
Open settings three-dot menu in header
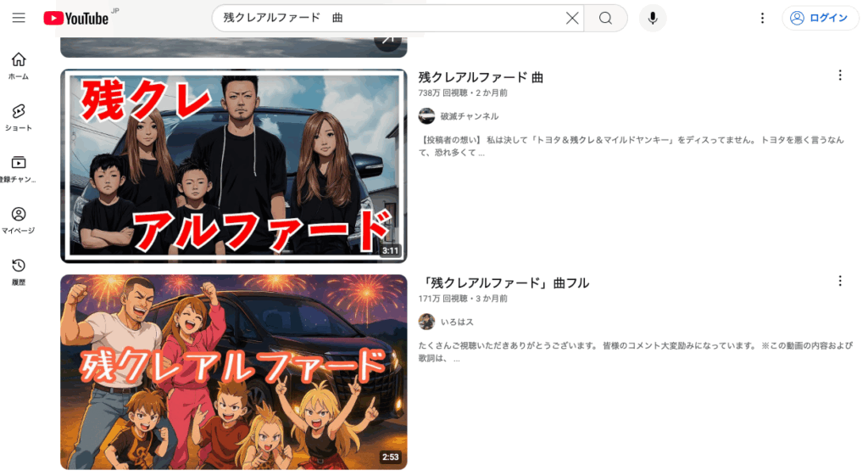(762, 19)
